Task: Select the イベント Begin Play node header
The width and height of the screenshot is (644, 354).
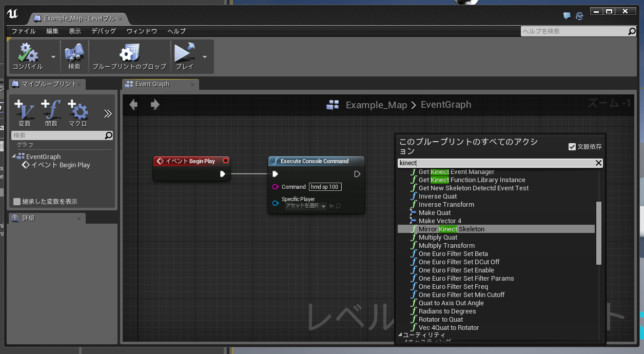Action: (x=191, y=161)
